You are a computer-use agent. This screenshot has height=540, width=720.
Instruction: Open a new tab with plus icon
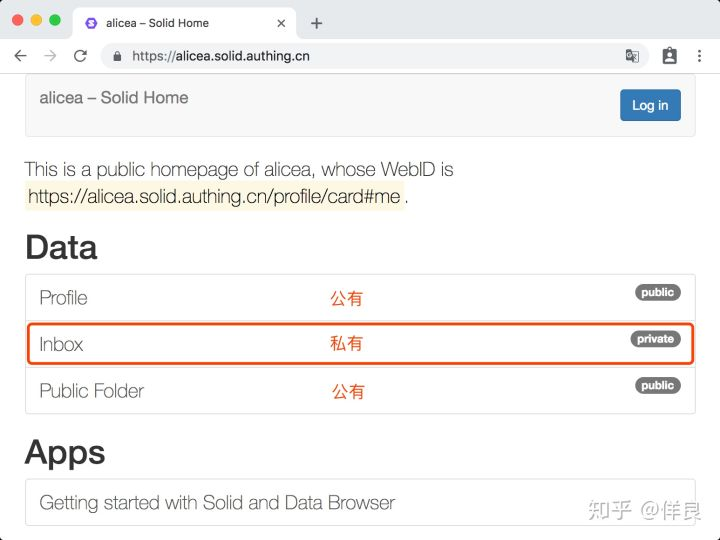pos(316,23)
